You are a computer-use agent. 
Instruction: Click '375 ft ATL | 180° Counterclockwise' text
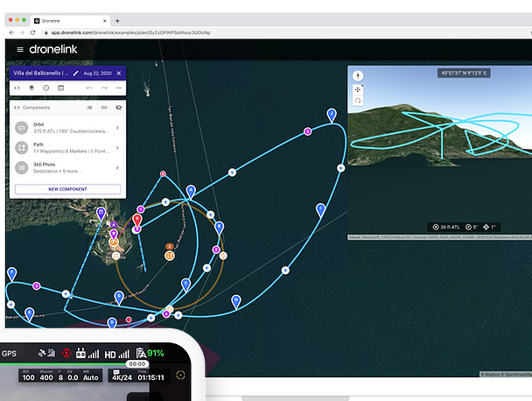pos(71,131)
